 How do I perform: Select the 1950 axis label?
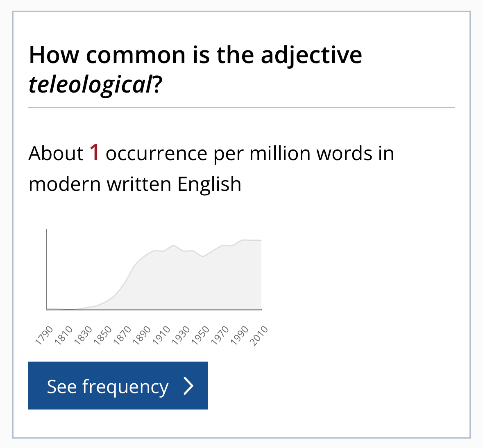pyautogui.click(x=200, y=335)
